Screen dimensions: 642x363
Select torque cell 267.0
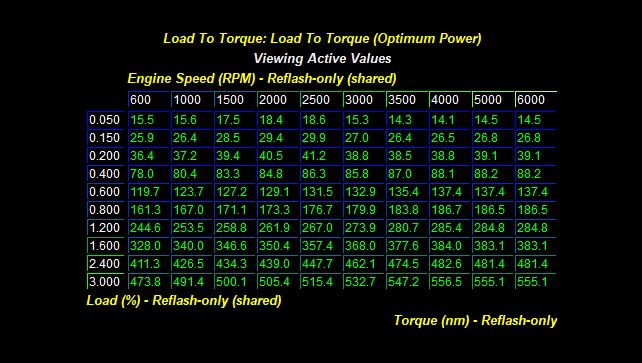[x=321, y=228]
